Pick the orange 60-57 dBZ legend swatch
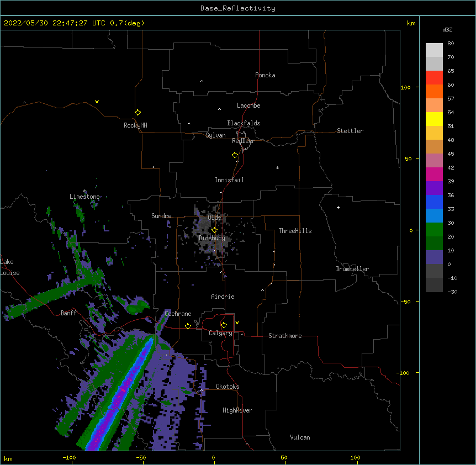This screenshot has height=465, width=476. pyautogui.click(x=434, y=91)
